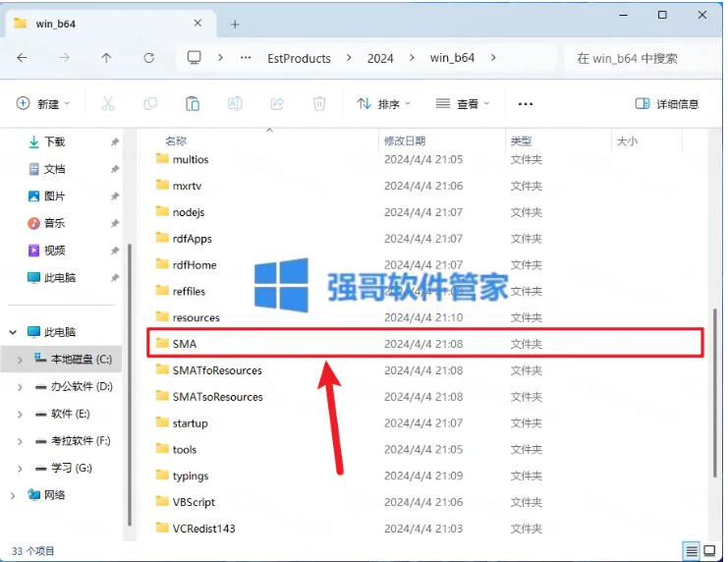The width and height of the screenshot is (728, 562).
Task: Unpin Downloads using its pin icon
Action: point(115,142)
